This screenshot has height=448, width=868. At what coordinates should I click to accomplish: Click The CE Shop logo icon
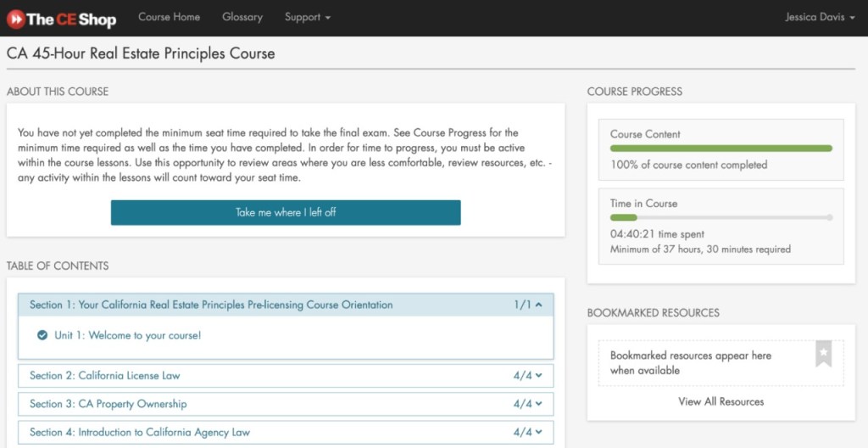tap(15, 19)
